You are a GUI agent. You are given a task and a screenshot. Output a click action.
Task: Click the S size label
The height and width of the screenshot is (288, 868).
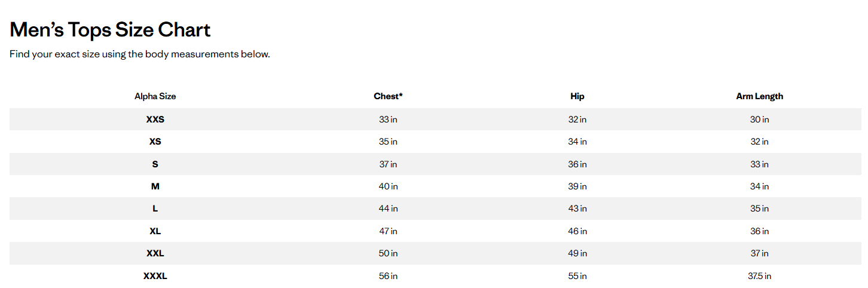(x=155, y=164)
